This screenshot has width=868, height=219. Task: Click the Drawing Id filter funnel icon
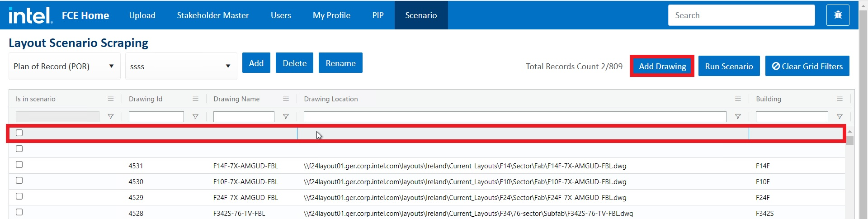(195, 117)
